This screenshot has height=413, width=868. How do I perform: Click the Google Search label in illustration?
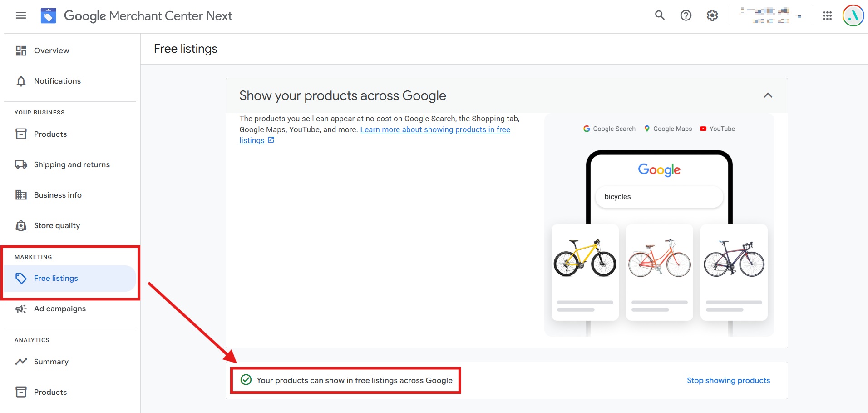(x=609, y=129)
